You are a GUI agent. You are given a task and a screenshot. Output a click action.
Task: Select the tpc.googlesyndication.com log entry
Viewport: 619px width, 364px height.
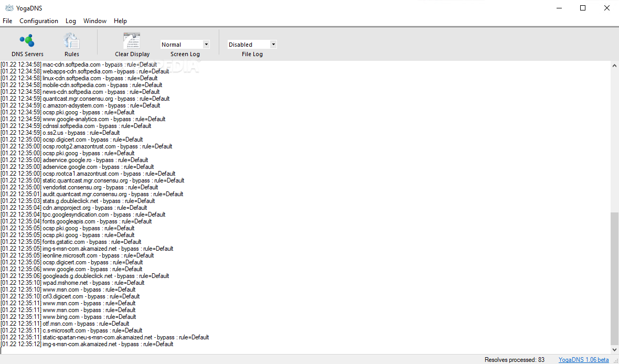tap(83, 215)
